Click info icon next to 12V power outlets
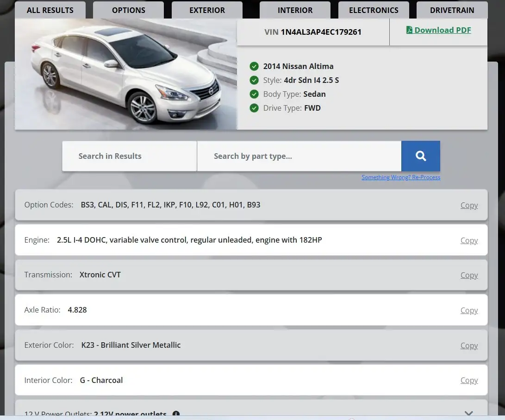The width and height of the screenshot is (505, 420). pyautogui.click(x=176, y=414)
